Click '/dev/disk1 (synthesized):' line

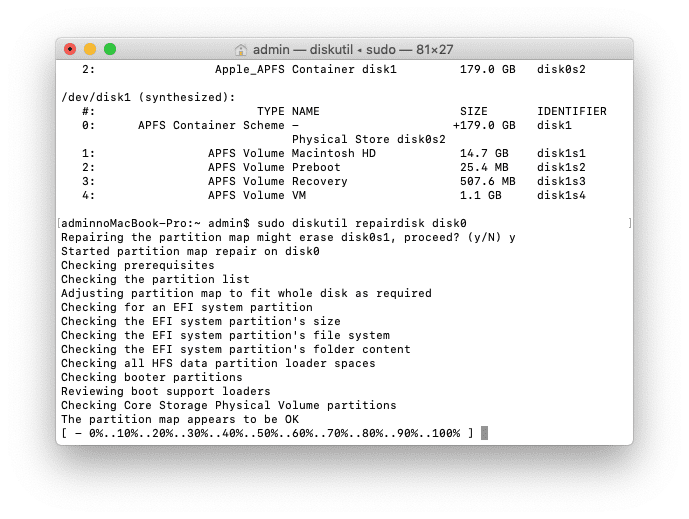click(149, 98)
